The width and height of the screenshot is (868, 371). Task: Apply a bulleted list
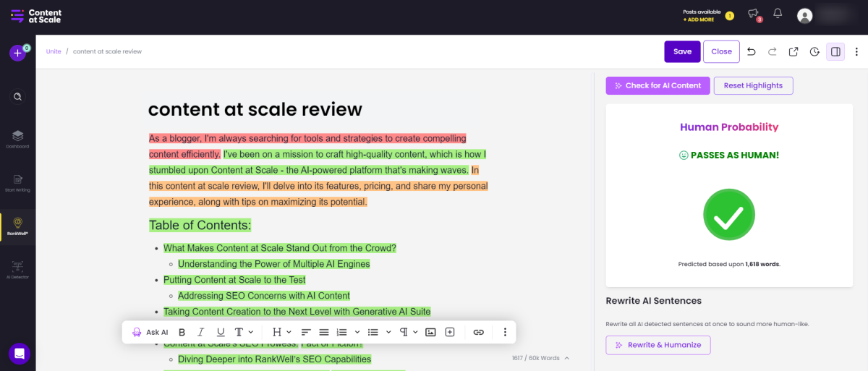click(x=373, y=332)
